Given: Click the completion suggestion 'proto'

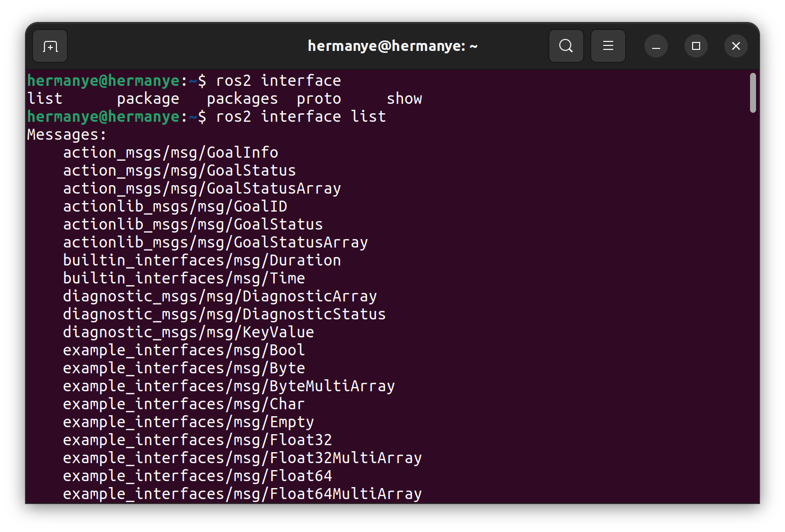Looking at the screenshot, I should click(319, 99).
